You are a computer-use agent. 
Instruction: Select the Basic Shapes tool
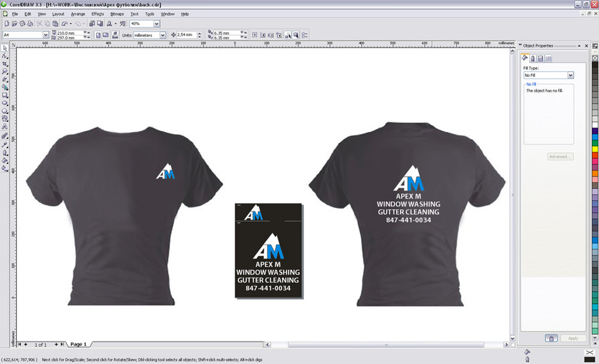tap(5, 119)
